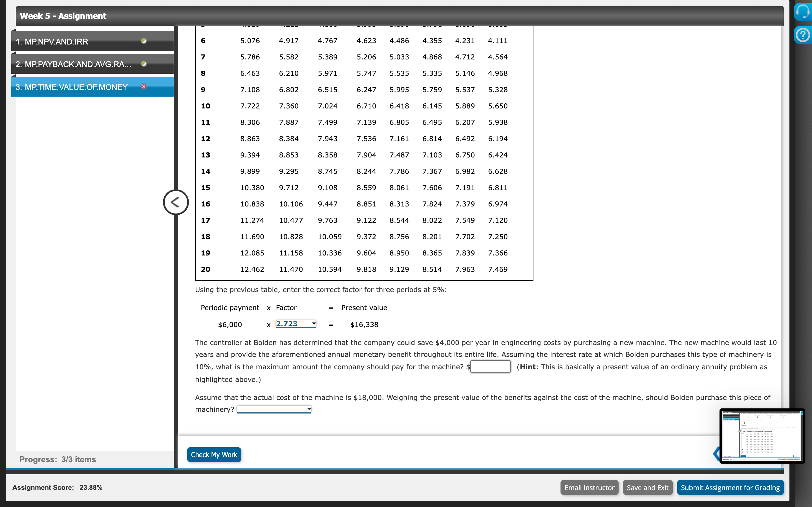Click green status dot beside MP.PAYBACK.AND.AVG.RA
The width and height of the screenshot is (812, 507).
(144, 64)
